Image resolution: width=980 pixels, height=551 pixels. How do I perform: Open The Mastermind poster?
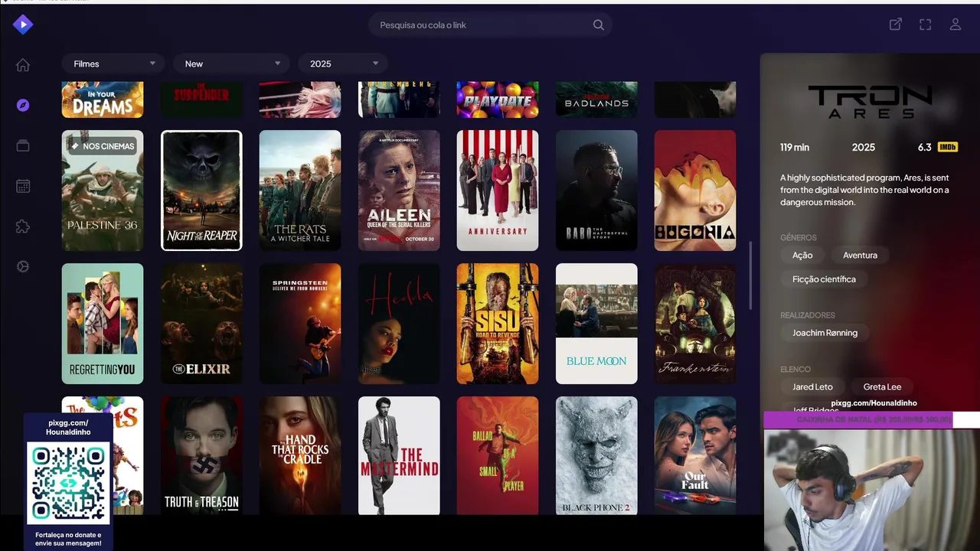click(399, 455)
